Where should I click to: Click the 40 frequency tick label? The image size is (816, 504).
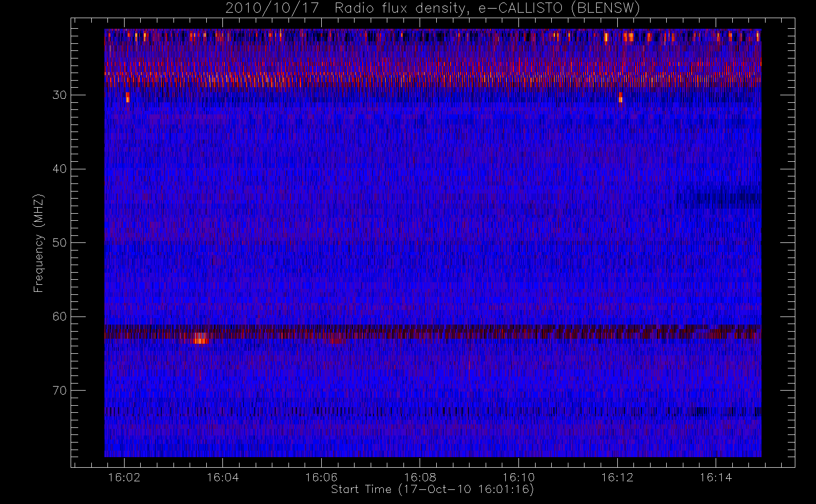60,169
